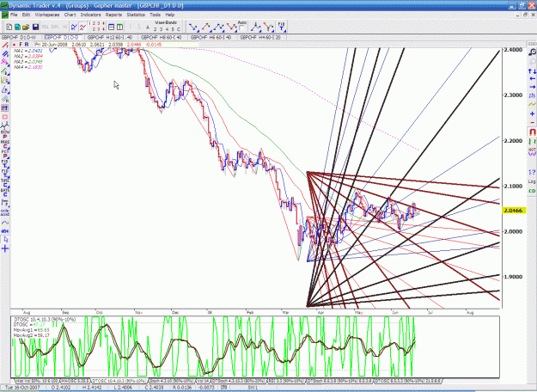Toggle the Auto checkbox in toolbar
This screenshot has height=392, width=537.
point(242,28)
